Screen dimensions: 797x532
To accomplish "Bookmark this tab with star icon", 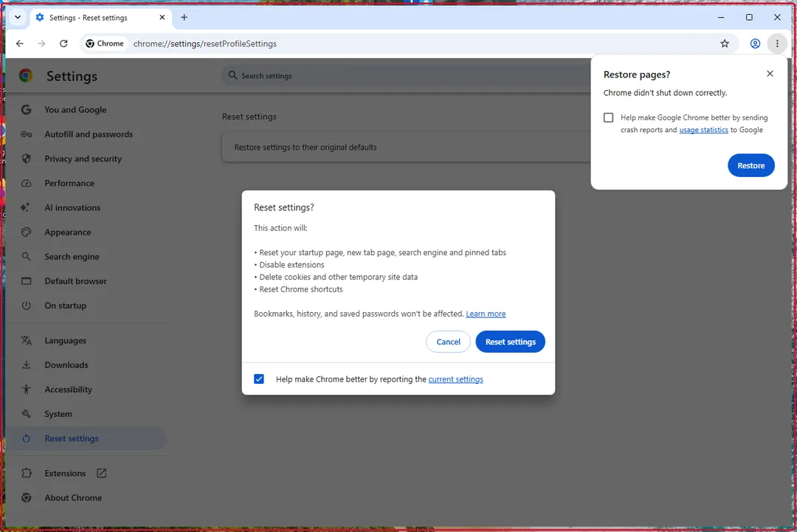I will [725, 44].
